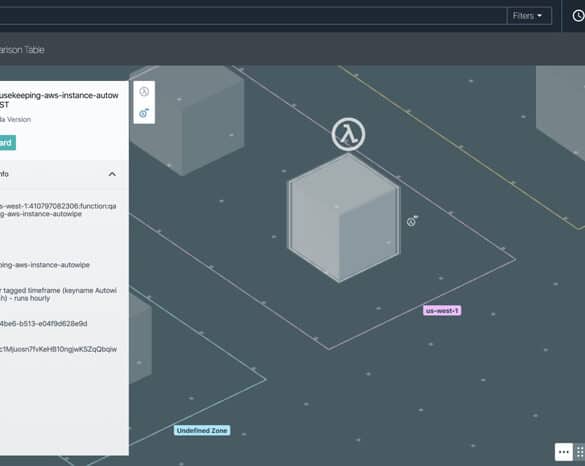Screen dimensions: 585x466
Task: Click the ID ending e04f9d628e9d
Action: coord(44,323)
